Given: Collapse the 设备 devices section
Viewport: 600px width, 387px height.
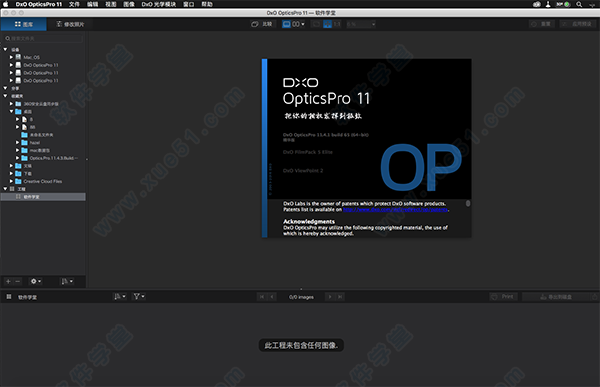Looking at the screenshot, I should pos(5,49).
